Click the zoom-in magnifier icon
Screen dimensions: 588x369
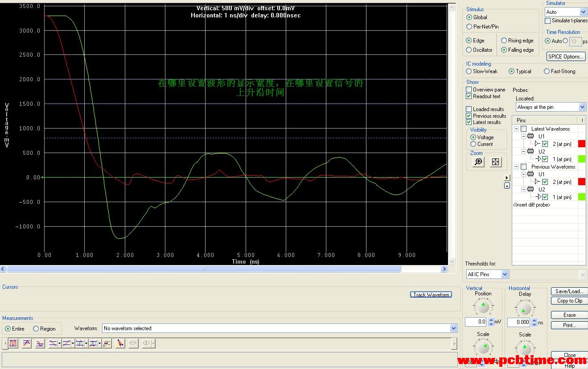pyautogui.click(x=478, y=162)
